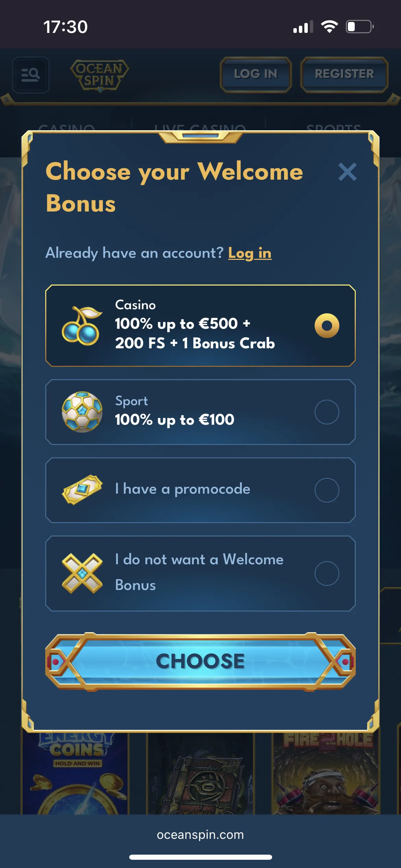401x868 pixels.
Task: Select the promocode radio button
Action: (327, 490)
